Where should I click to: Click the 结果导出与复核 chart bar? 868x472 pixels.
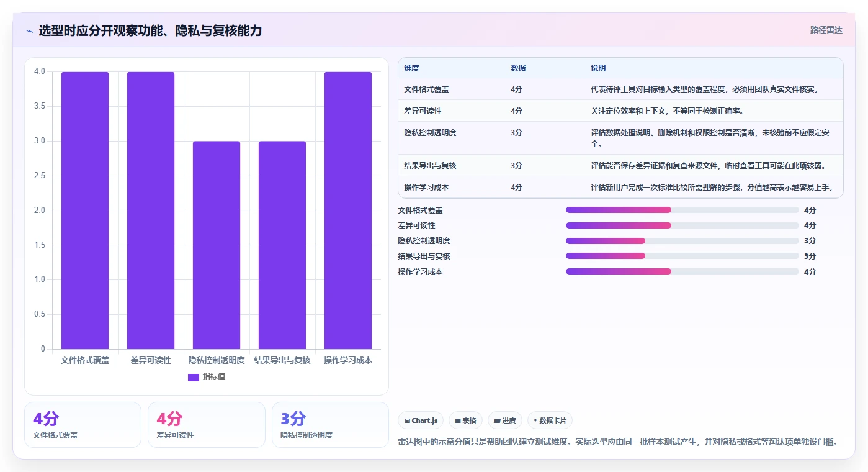point(282,245)
